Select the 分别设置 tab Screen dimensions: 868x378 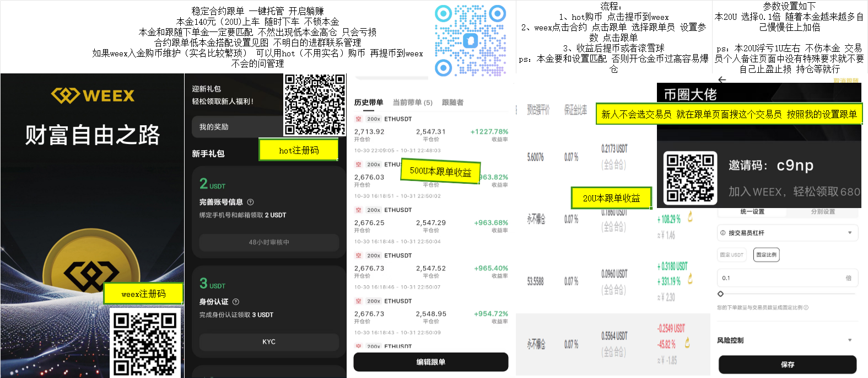823,211
